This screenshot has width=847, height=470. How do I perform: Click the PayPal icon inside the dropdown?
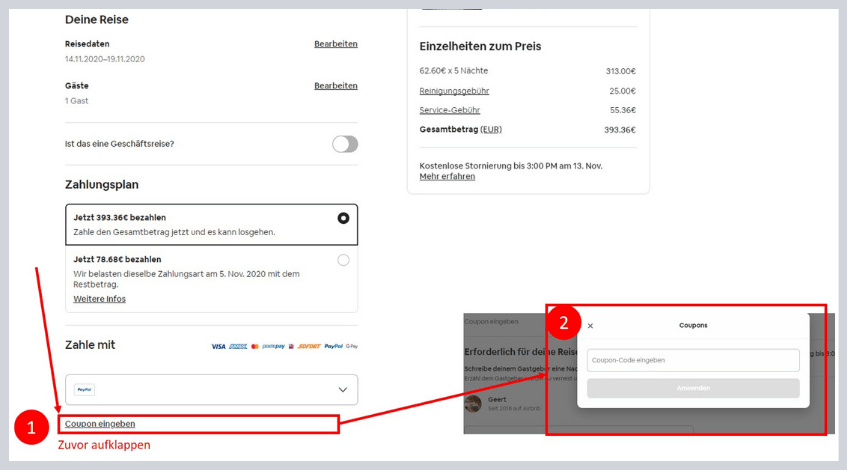pyautogui.click(x=84, y=390)
